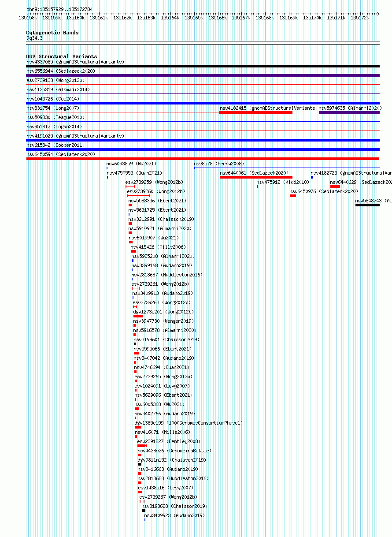
Task: Click the nsv6440061 (Sedlazeck2020) red bar
Action: pyautogui.click(x=256, y=177)
